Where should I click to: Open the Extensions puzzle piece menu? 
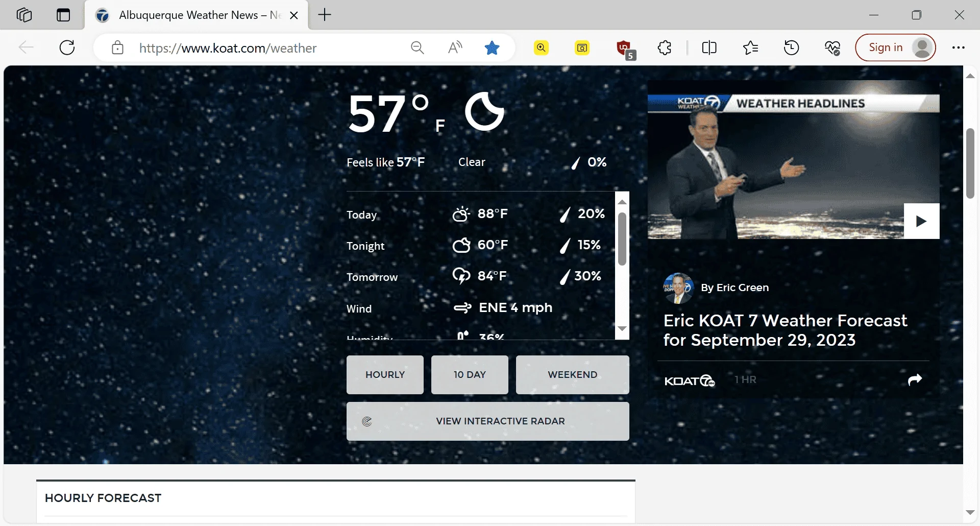[x=665, y=47]
